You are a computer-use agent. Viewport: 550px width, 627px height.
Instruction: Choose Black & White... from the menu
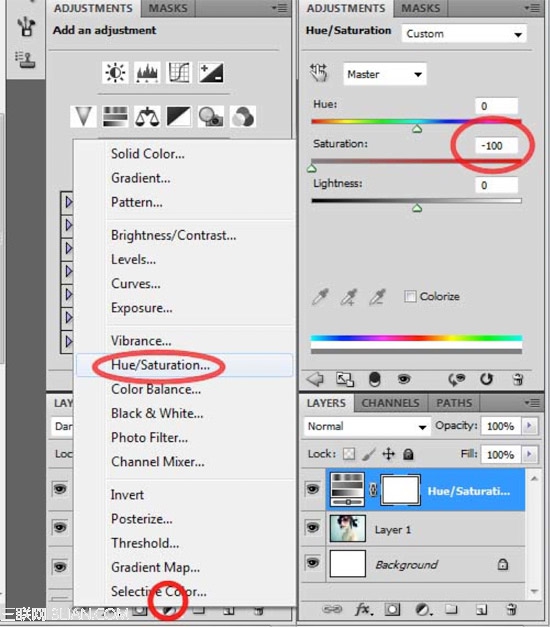coord(157,413)
